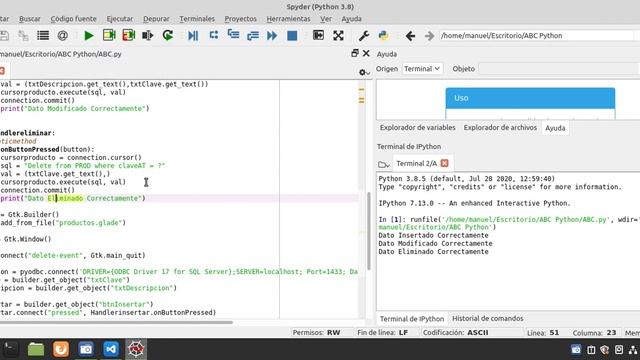Click Codificación ASCII status entry
The image size is (640, 360).
(456, 333)
